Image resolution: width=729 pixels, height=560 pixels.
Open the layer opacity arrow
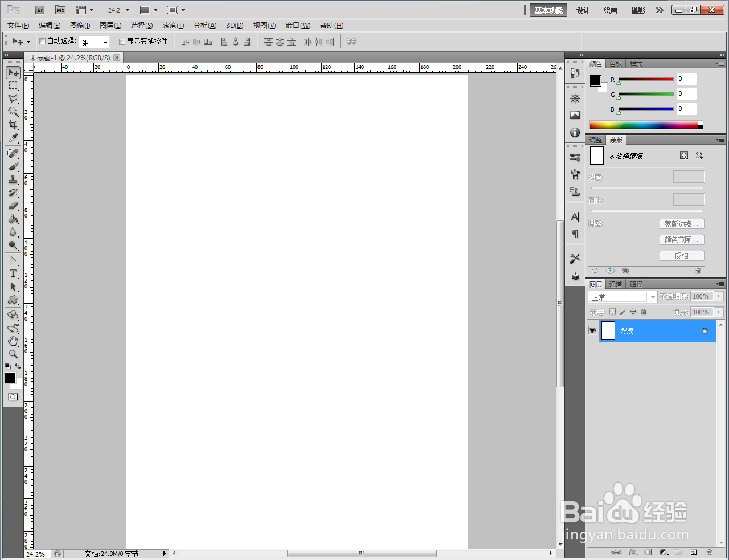[719, 296]
